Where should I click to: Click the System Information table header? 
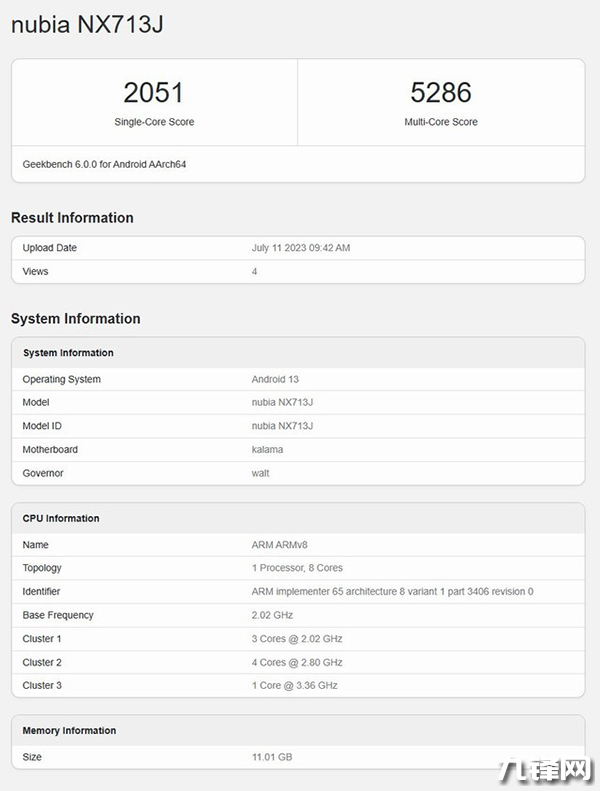[x=68, y=353]
